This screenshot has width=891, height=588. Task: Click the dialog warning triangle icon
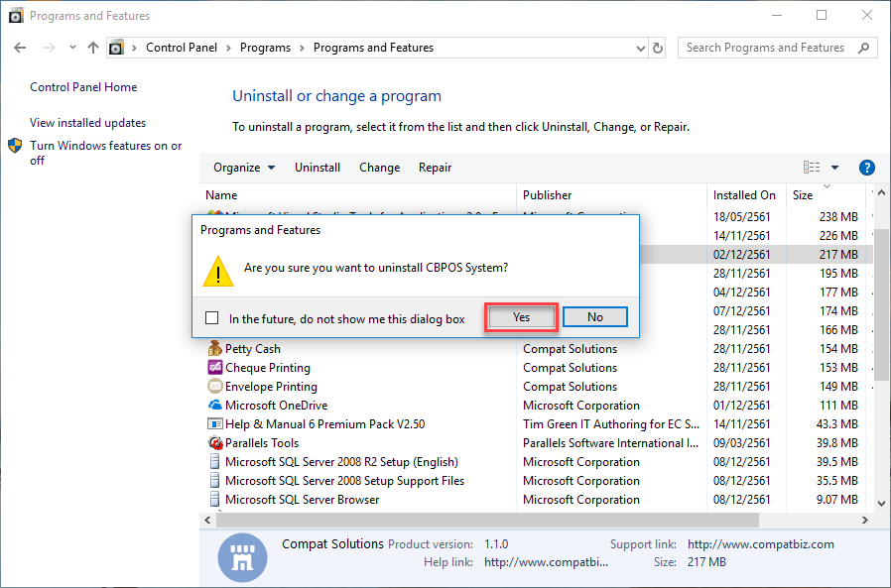(x=218, y=271)
